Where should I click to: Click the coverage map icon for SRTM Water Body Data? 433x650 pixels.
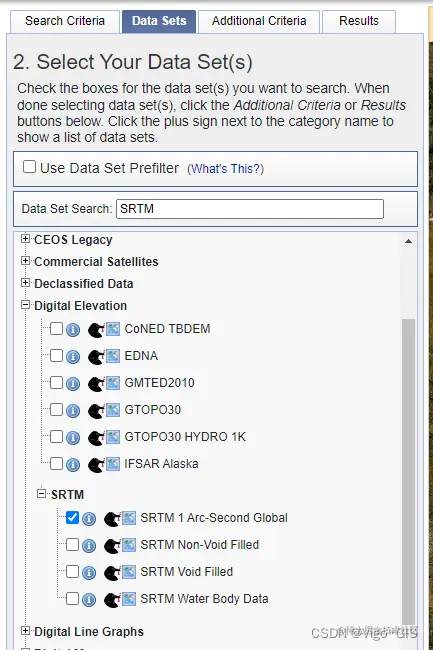[128, 599]
